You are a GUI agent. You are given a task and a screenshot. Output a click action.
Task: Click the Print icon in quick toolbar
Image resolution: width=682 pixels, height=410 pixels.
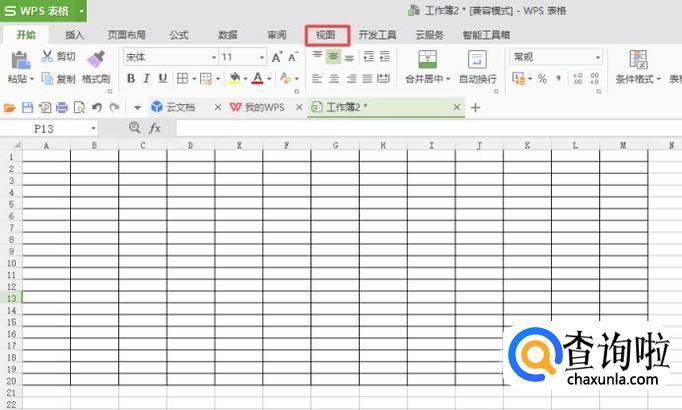pyautogui.click(x=62, y=107)
